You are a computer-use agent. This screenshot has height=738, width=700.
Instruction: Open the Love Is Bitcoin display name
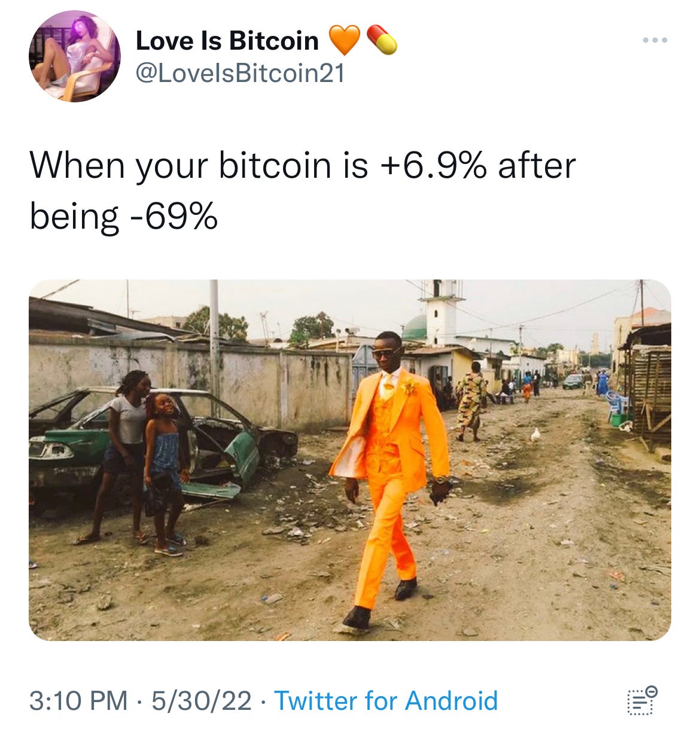click(227, 41)
